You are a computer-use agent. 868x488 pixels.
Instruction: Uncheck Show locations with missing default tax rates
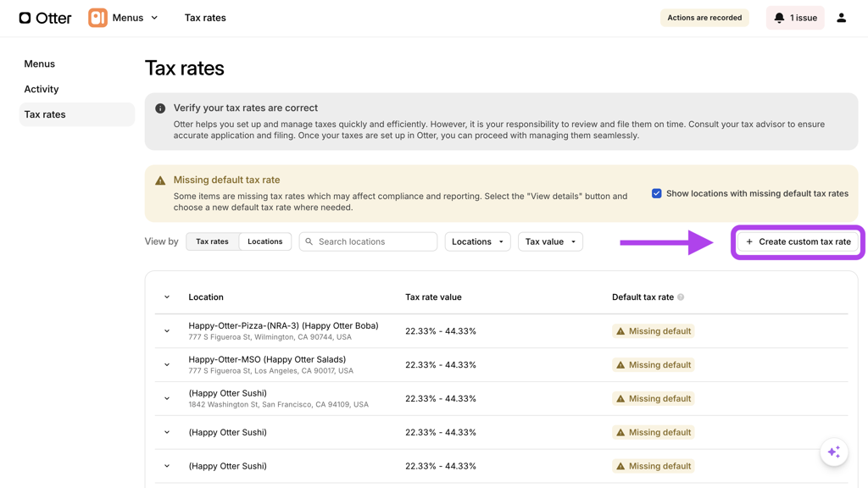coord(657,193)
